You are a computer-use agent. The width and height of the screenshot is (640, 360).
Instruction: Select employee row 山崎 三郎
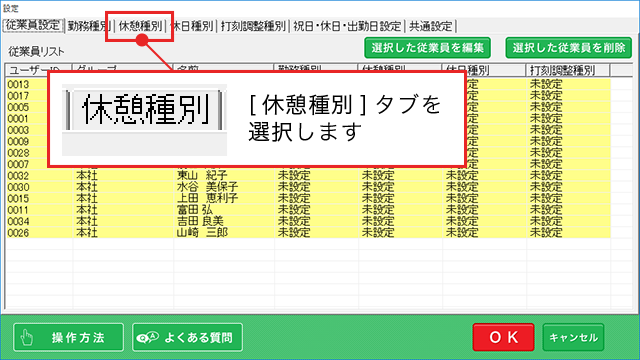(x=308, y=233)
